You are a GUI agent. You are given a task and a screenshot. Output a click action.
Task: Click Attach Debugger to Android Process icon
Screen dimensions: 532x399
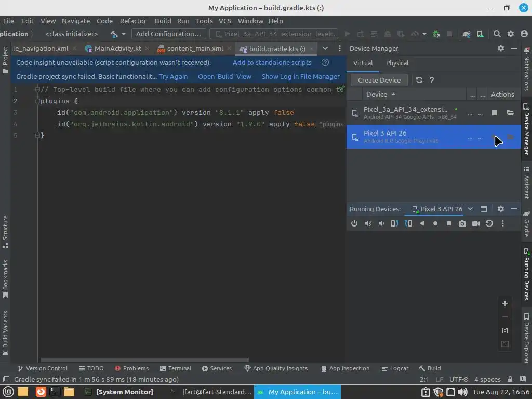pyautogui.click(x=436, y=34)
